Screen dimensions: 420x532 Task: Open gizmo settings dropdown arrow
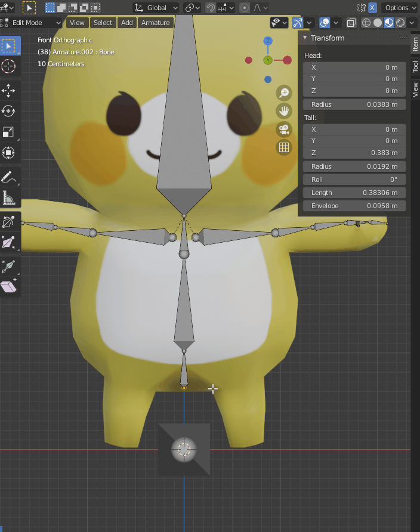309,23
